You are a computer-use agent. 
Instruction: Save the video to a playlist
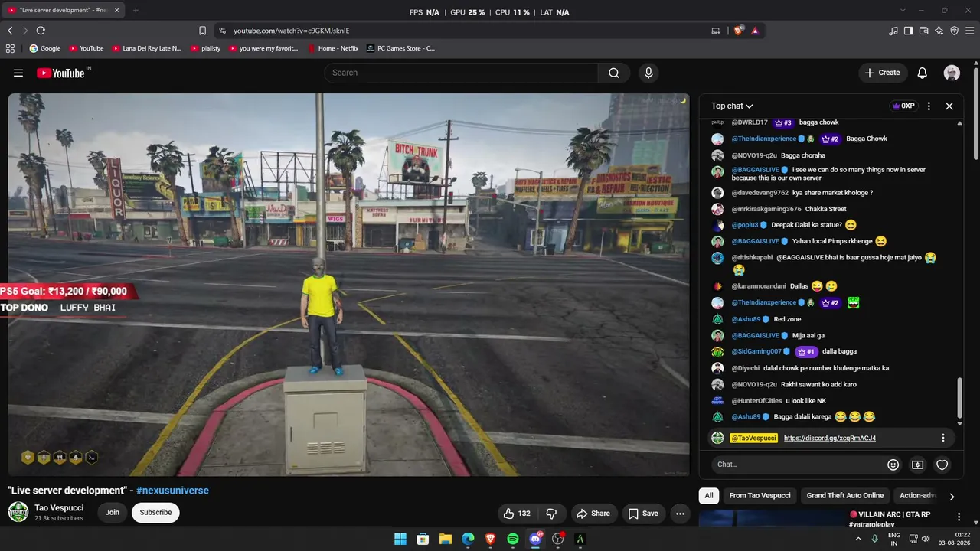[x=643, y=514]
